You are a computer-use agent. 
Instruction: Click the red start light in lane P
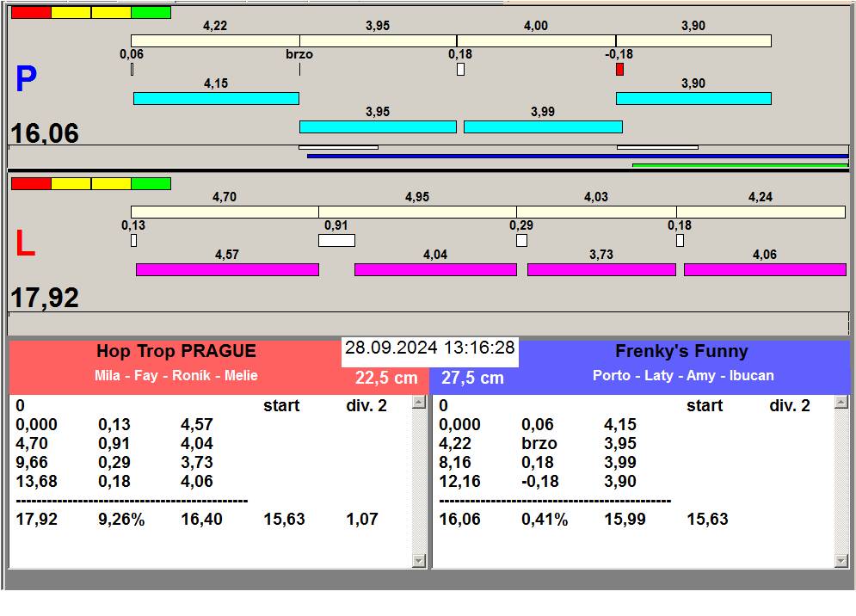tap(31, 12)
